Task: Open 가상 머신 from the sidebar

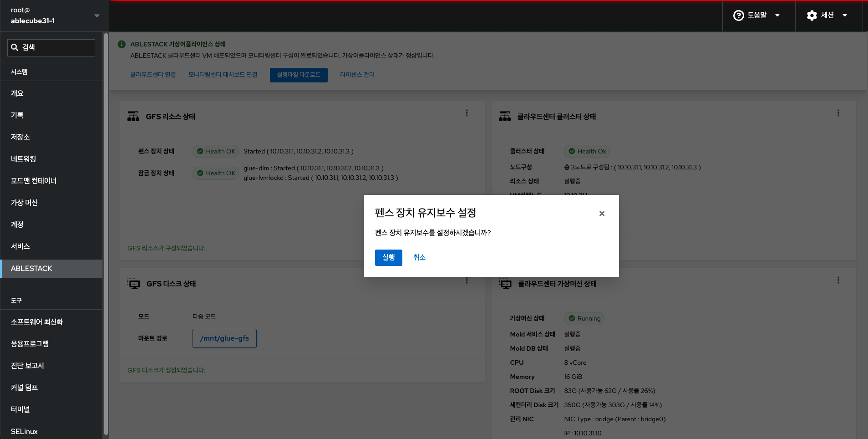Action: click(24, 203)
